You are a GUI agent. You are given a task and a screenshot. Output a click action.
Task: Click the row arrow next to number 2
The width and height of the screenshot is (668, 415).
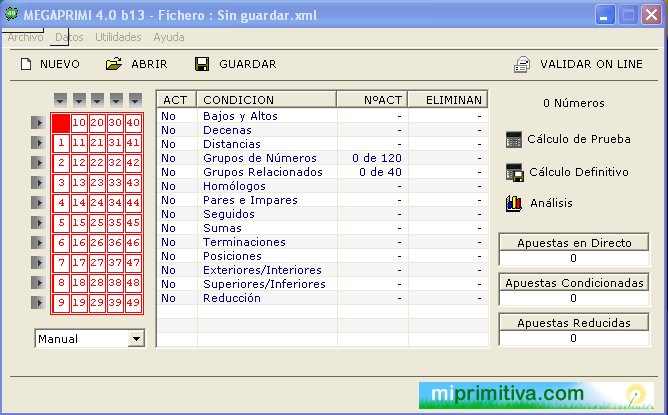point(38,162)
